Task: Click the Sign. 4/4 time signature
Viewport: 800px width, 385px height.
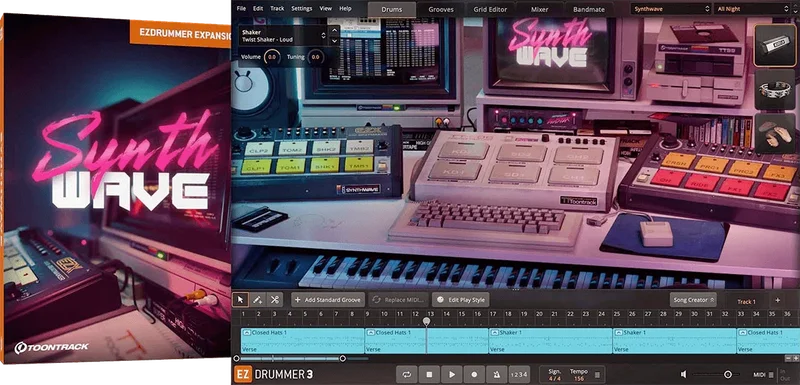Action: coord(555,374)
